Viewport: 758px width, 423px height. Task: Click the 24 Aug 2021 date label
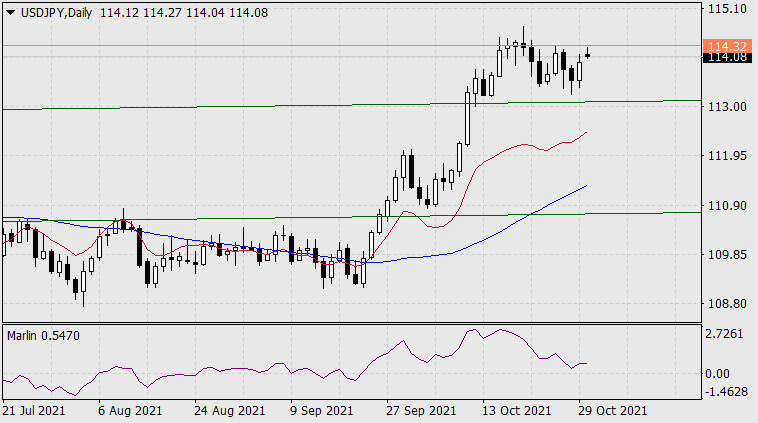pyautogui.click(x=230, y=411)
